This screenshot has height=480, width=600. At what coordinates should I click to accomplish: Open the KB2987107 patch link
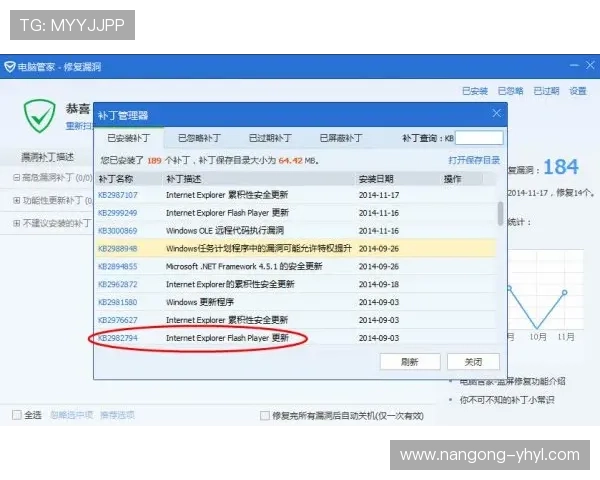[x=117, y=195]
